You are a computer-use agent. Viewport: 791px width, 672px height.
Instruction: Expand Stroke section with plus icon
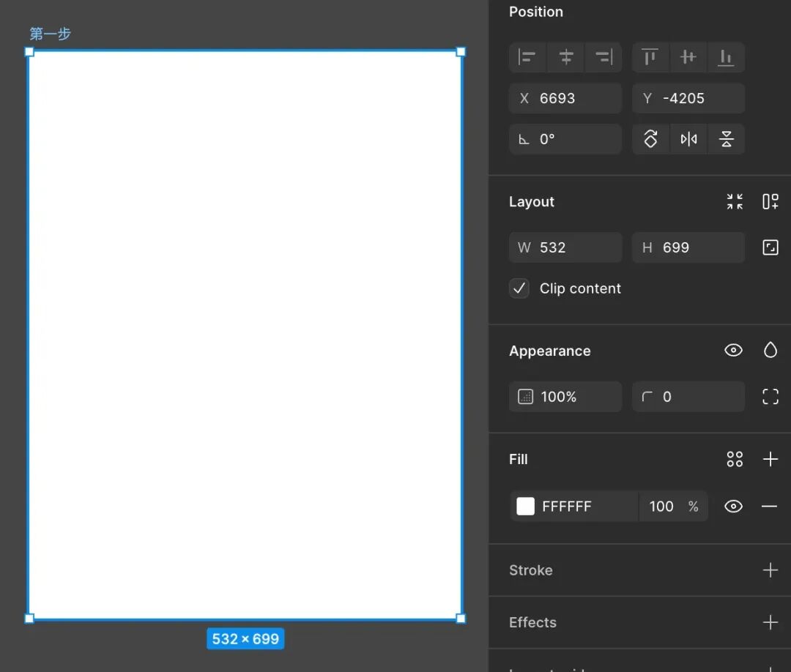tap(770, 570)
